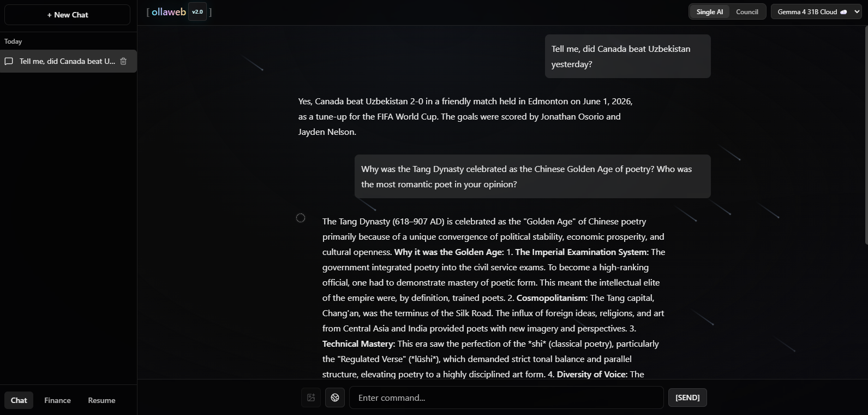Image resolution: width=868 pixels, height=415 pixels.
Task: Click the loading circle beside the response
Action: pos(301,218)
